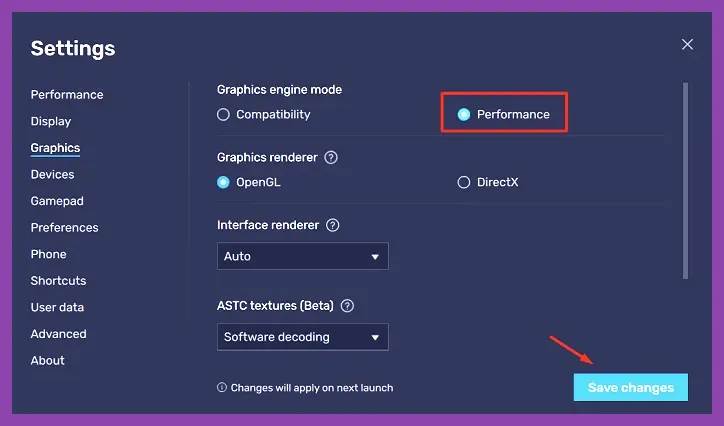This screenshot has width=724, height=426.
Task: Open the User data settings section
Action: 57,307
